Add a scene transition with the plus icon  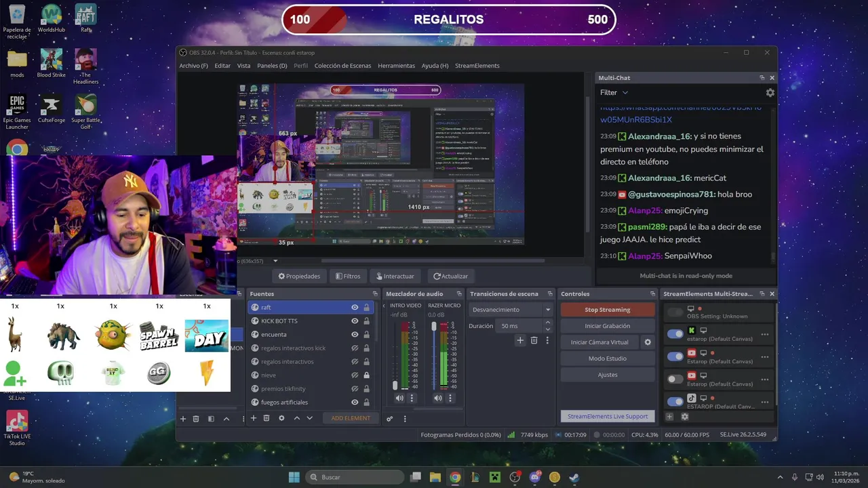520,340
